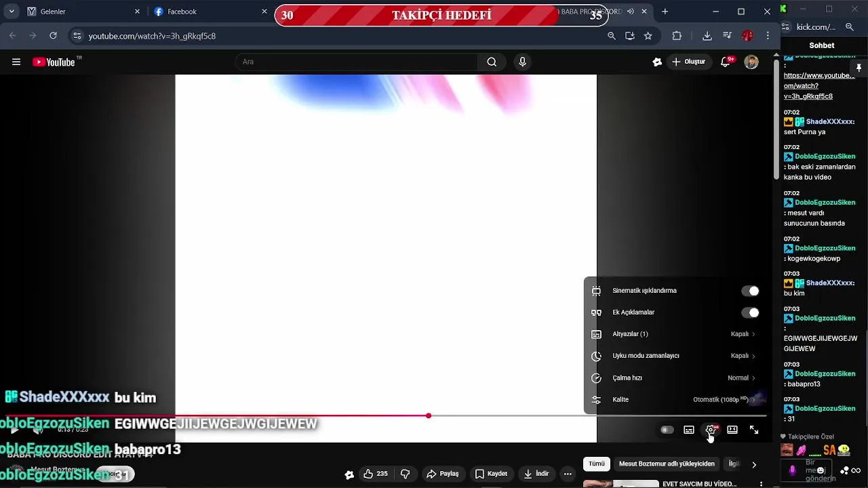Close the Facebook tab

pos(264,12)
